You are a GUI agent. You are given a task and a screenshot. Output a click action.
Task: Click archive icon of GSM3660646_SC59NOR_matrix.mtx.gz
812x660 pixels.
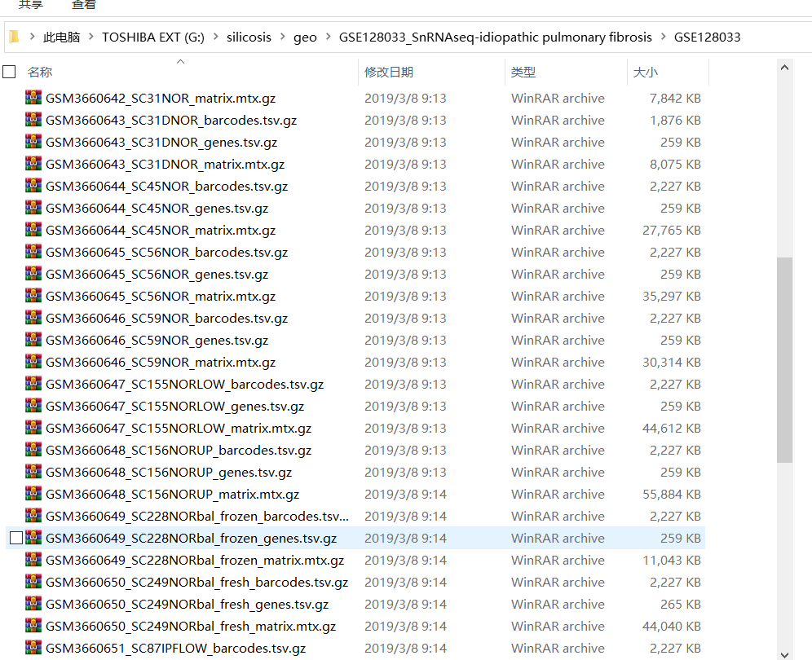click(33, 361)
